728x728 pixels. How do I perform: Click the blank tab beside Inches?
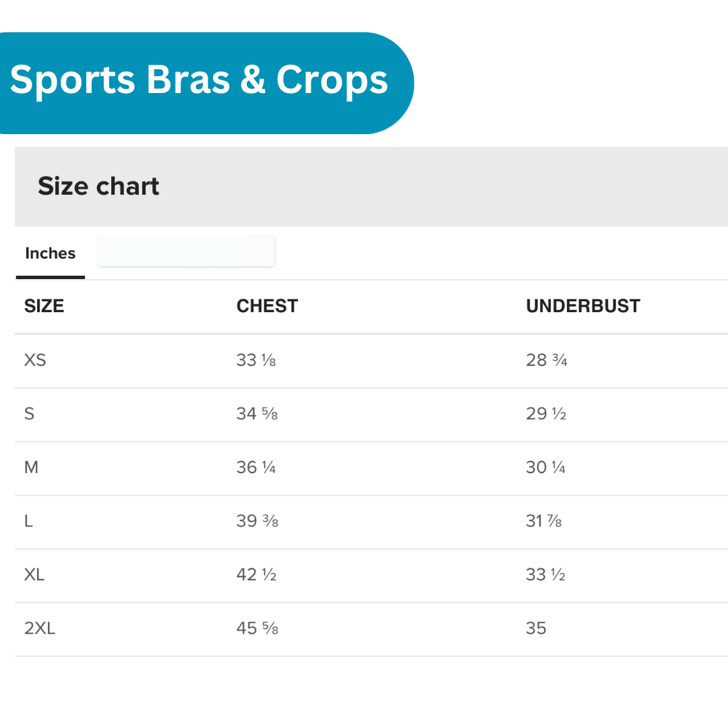click(x=185, y=251)
